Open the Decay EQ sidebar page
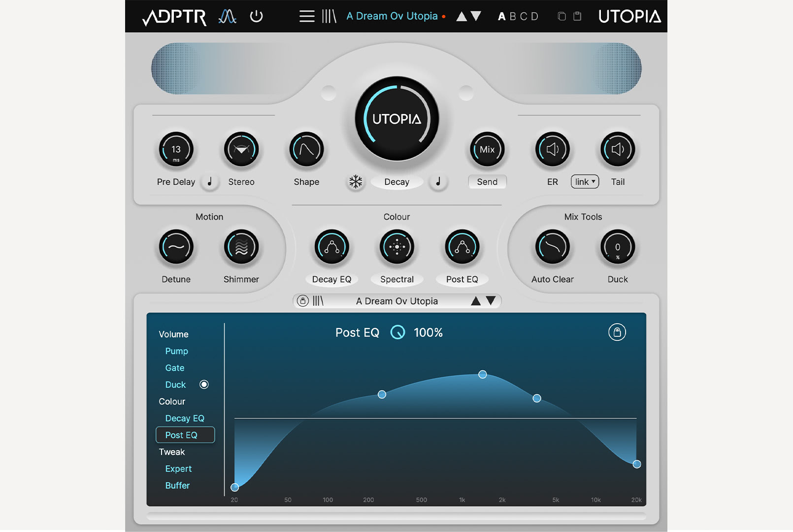 pos(185,418)
